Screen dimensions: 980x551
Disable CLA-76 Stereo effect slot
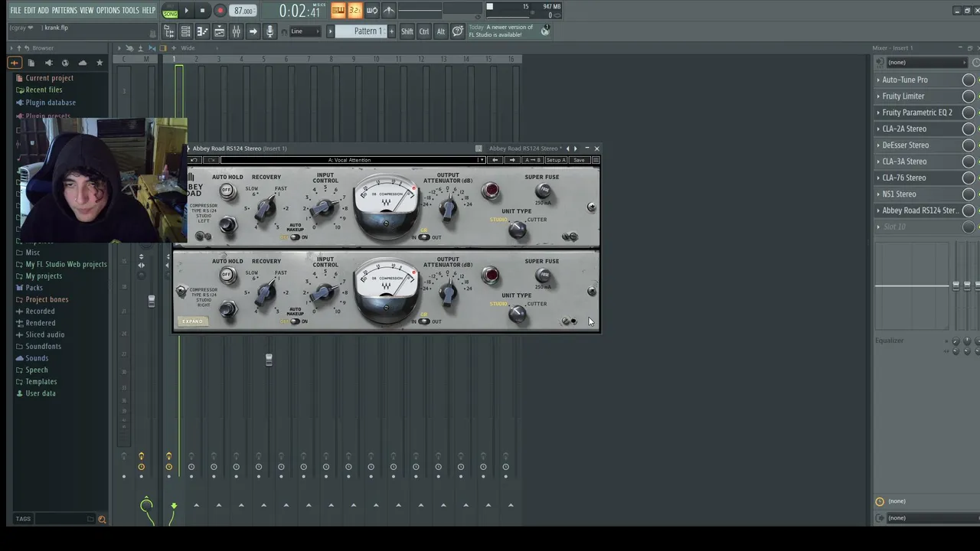tap(969, 178)
